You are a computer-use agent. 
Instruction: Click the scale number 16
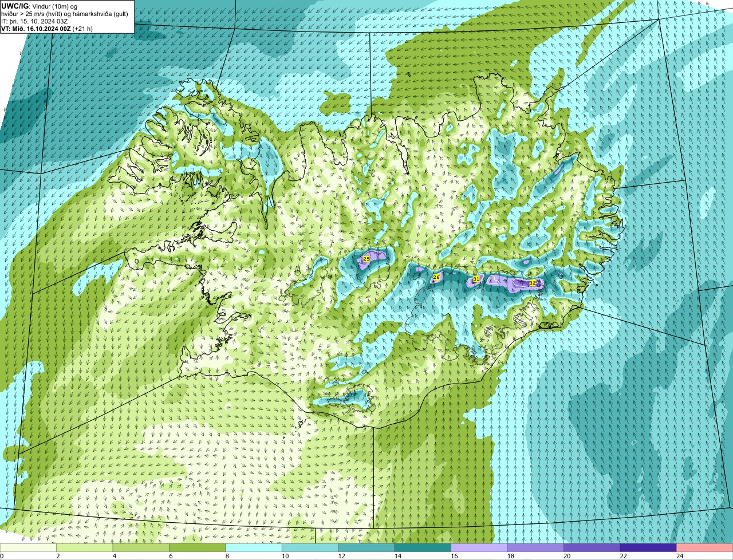(x=454, y=556)
